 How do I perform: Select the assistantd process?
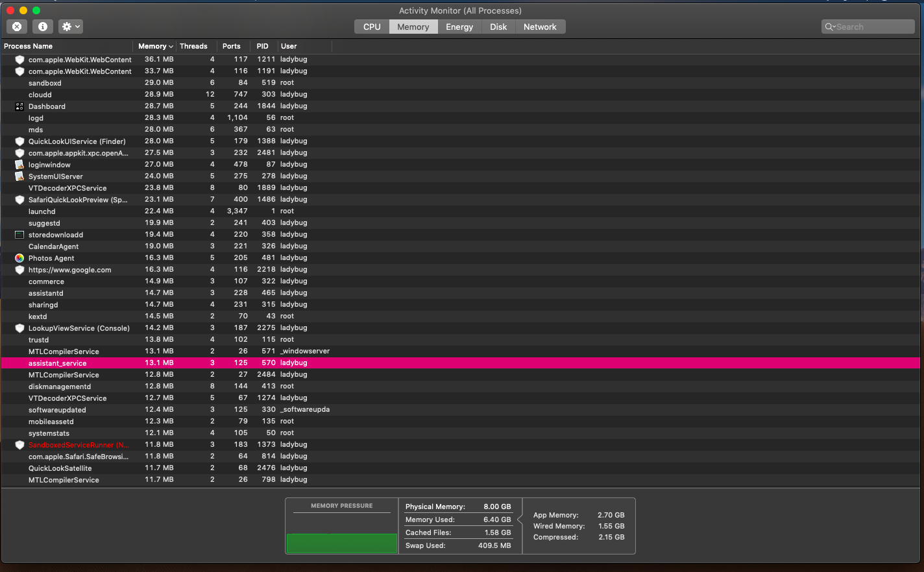(x=460, y=293)
